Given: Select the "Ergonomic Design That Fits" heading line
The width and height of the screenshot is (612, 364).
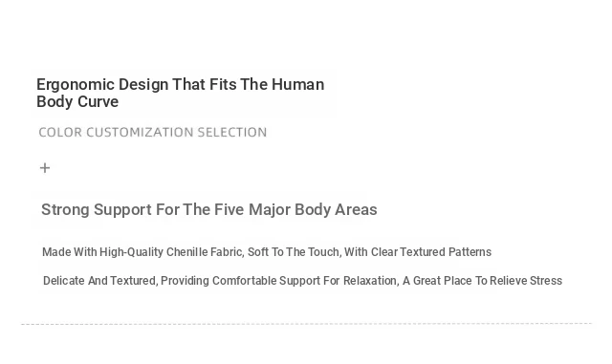Looking at the screenshot, I should pyautogui.click(x=181, y=84).
